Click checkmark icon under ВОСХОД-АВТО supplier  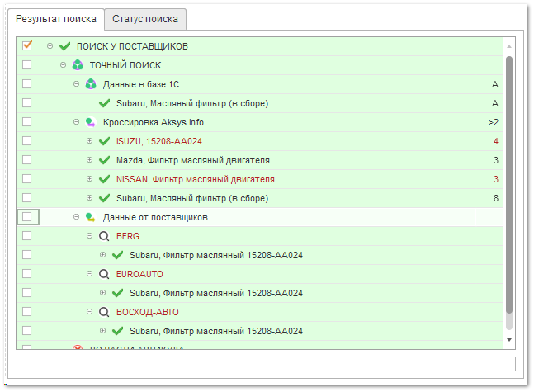[117, 331]
